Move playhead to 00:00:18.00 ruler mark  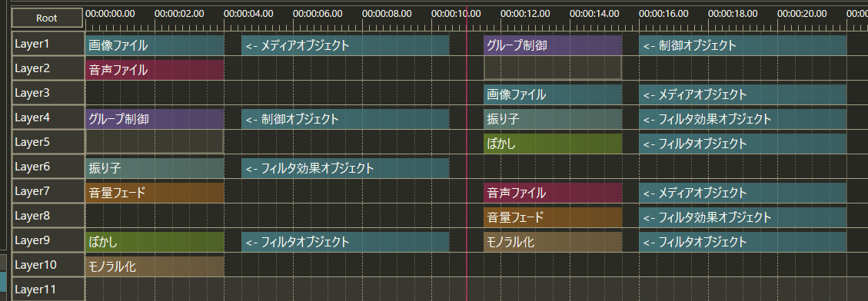coord(733,13)
